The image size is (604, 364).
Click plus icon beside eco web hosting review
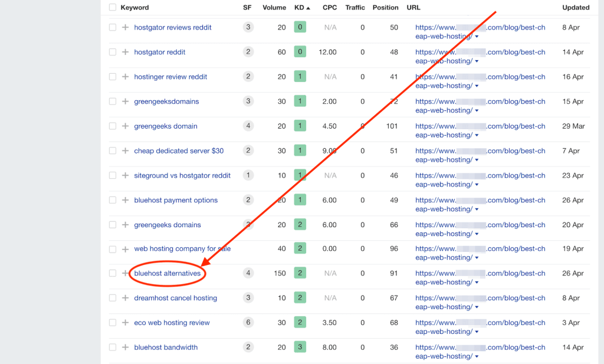(125, 322)
